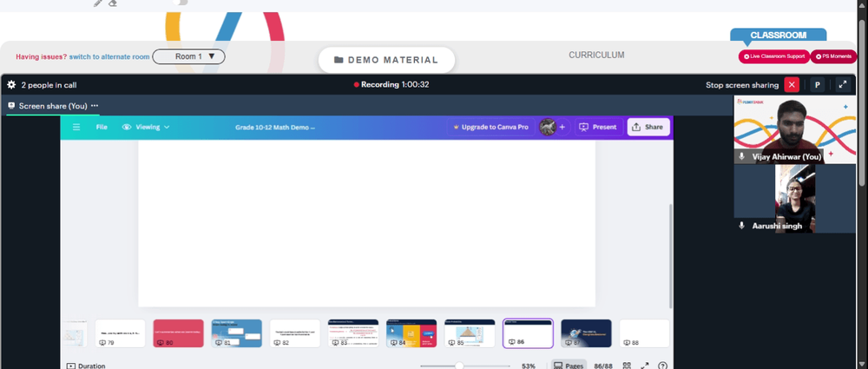868x369 pixels.
Task: Click the Canva Share button
Action: click(648, 127)
